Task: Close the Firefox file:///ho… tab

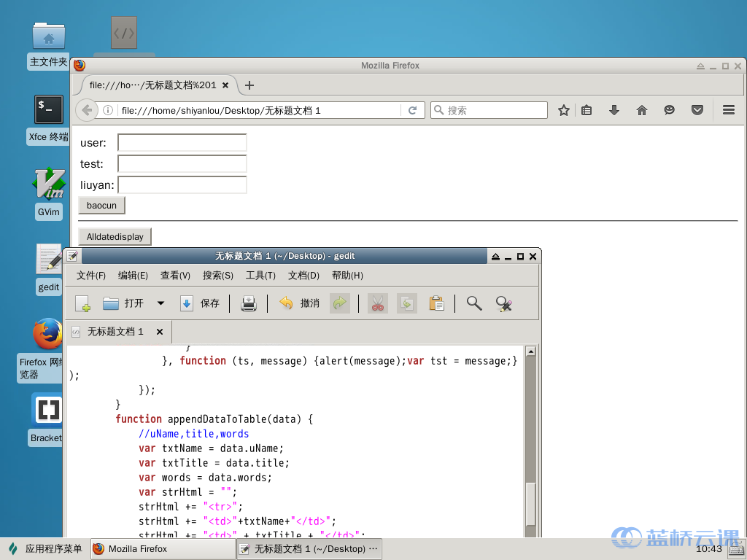Action: pyautogui.click(x=225, y=85)
